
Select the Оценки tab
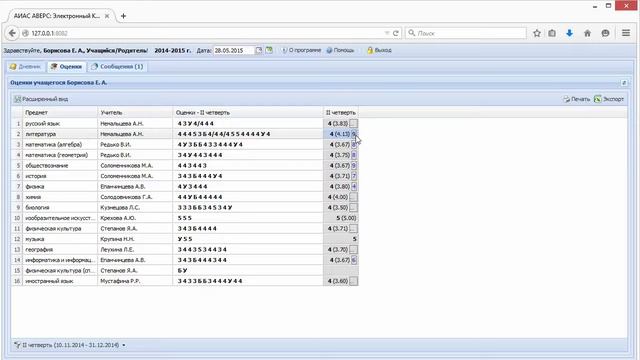[x=66, y=67]
